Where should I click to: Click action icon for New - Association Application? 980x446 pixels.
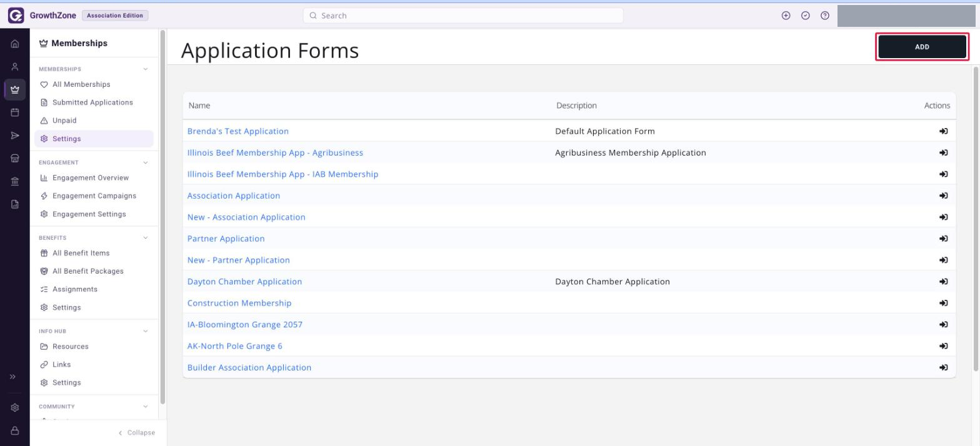944,217
